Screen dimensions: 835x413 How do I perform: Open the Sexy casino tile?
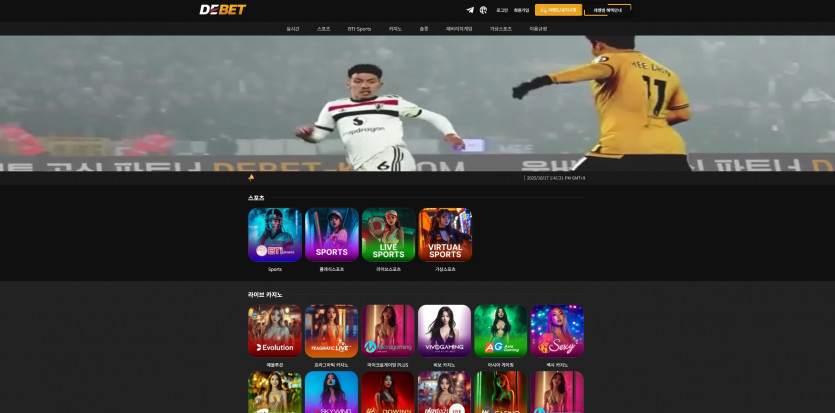pyautogui.click(x=557, y=331)
